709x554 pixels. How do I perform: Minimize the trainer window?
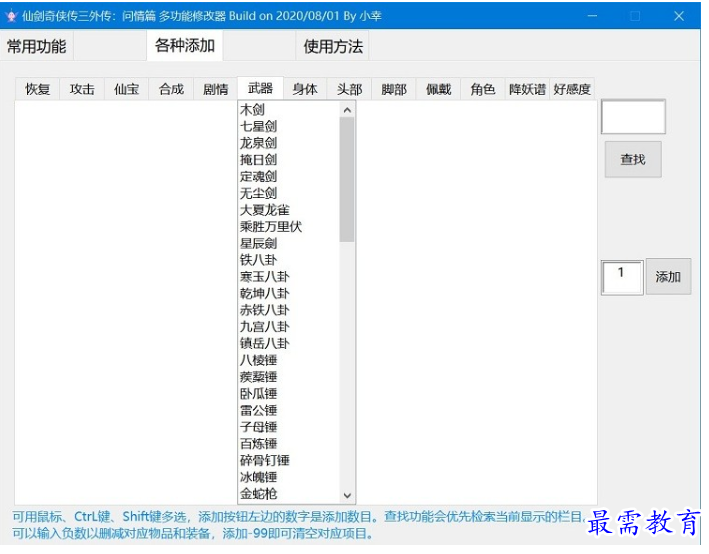[592, 16]
